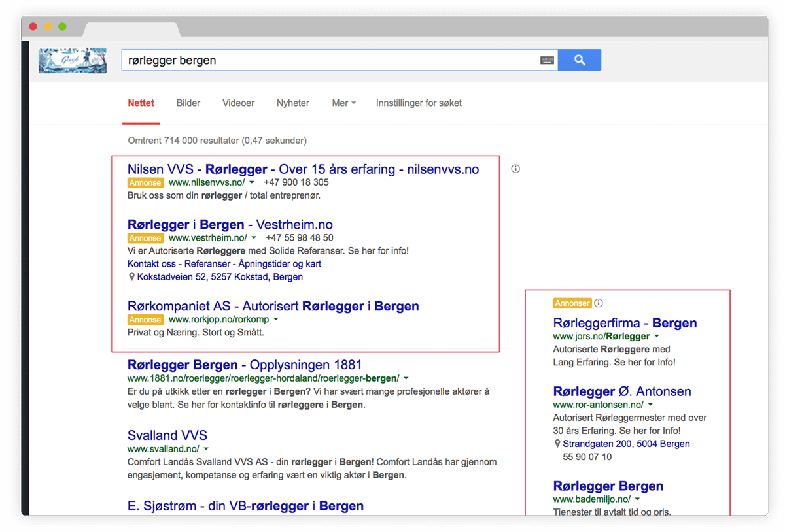
Task: Expand the arrow beside www.nilsenvvs.no/
Action: pyautogui.click(x=252, y=183)
